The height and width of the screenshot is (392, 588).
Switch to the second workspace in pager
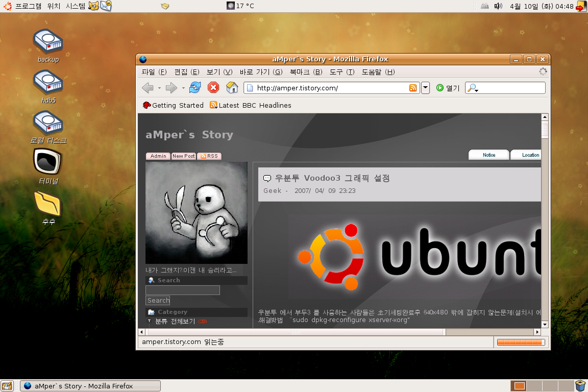tap(535, 386)
